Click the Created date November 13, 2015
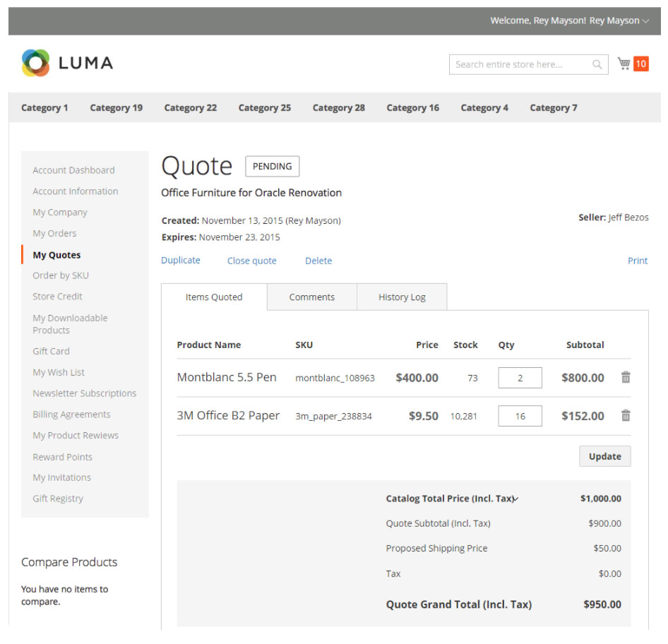Screen dimensions: 668x644 tap(242, 220)
